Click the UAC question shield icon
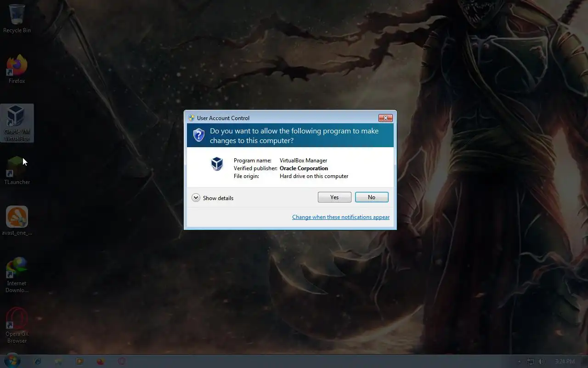 click(198, 135)
